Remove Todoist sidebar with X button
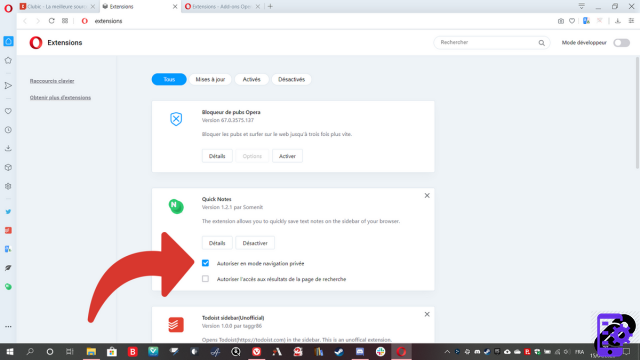The height and width of the screenshot is (360, 640). [x=427, y=314]
